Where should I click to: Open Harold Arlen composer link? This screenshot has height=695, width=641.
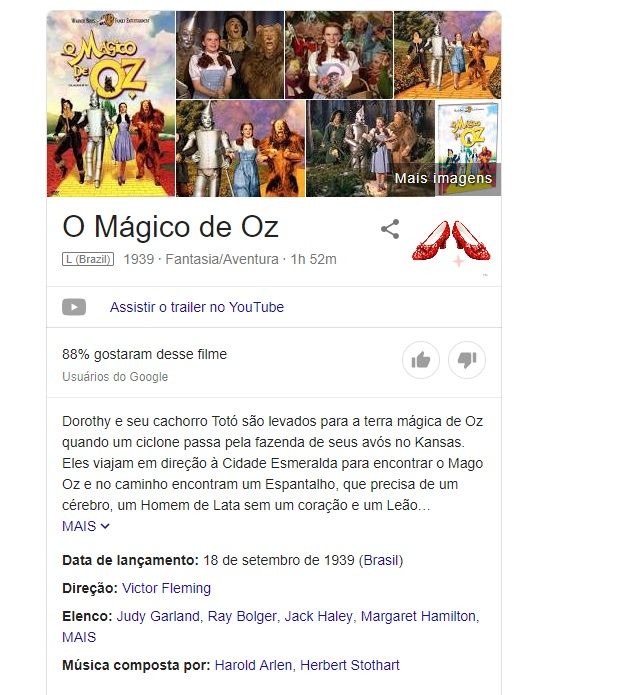pos(253,665)
